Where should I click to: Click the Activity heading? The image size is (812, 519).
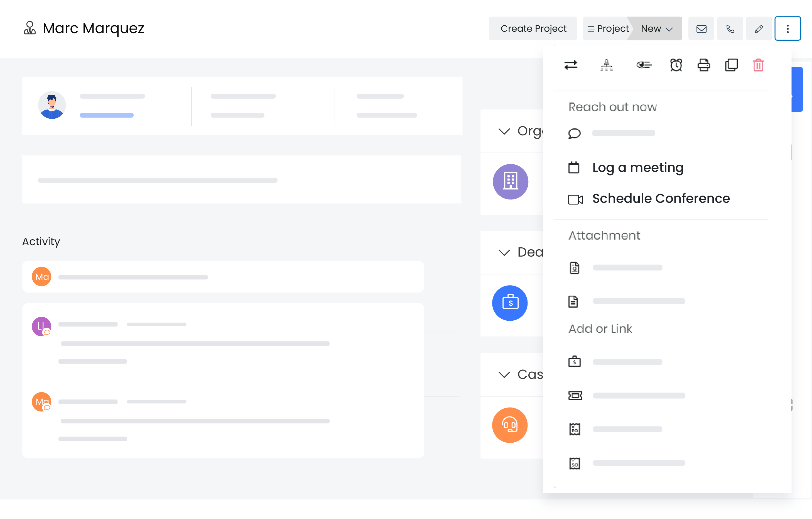[41, 242]
